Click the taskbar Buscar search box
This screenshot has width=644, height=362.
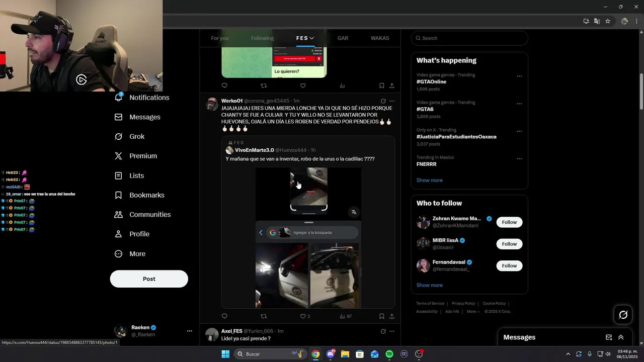point(271,354)
